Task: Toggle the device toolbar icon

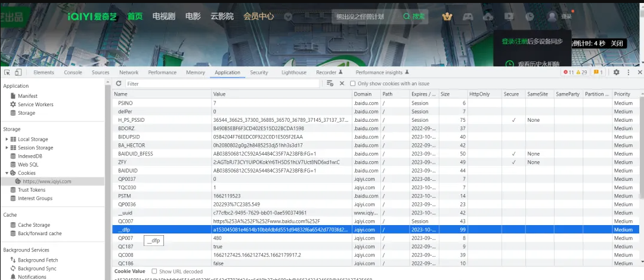Action: (18, 72)
